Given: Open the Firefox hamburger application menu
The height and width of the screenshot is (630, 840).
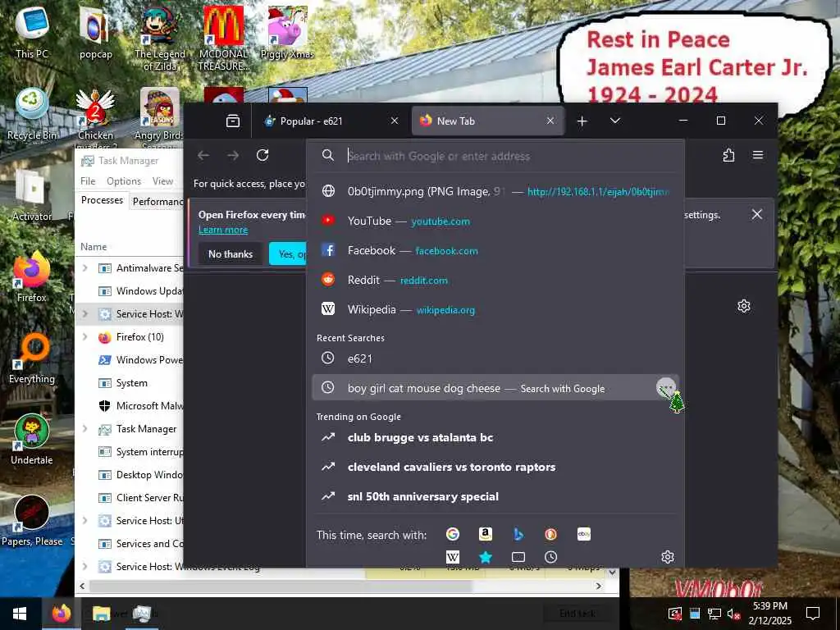Looking at the screenshot, I should pos(757,155).
